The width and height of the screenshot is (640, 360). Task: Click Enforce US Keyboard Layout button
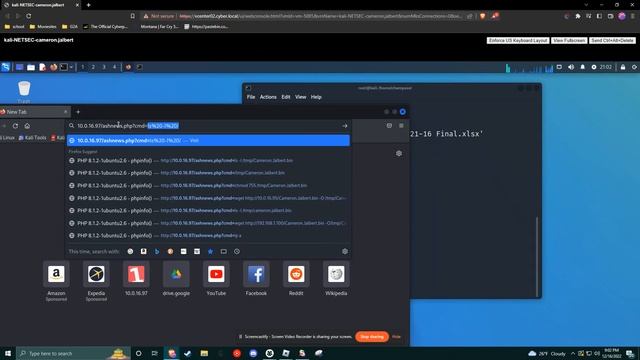518,40
